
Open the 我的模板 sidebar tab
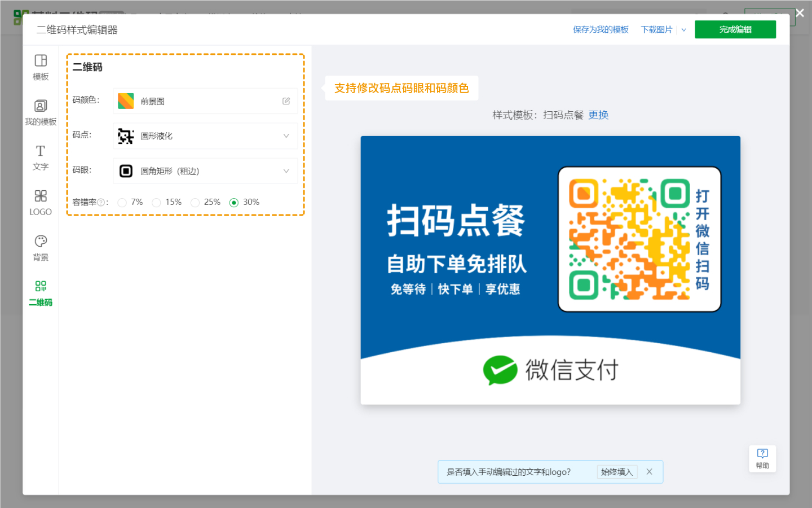coord(41,113)
